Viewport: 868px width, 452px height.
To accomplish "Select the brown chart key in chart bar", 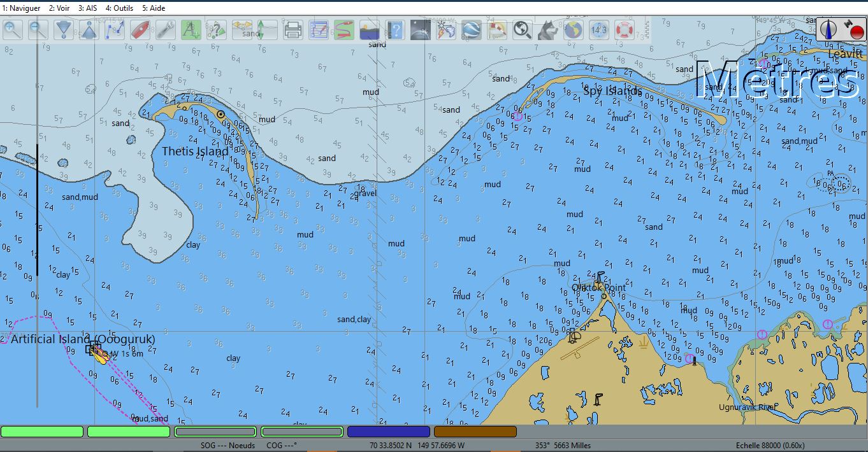I will tap(475, 432).
